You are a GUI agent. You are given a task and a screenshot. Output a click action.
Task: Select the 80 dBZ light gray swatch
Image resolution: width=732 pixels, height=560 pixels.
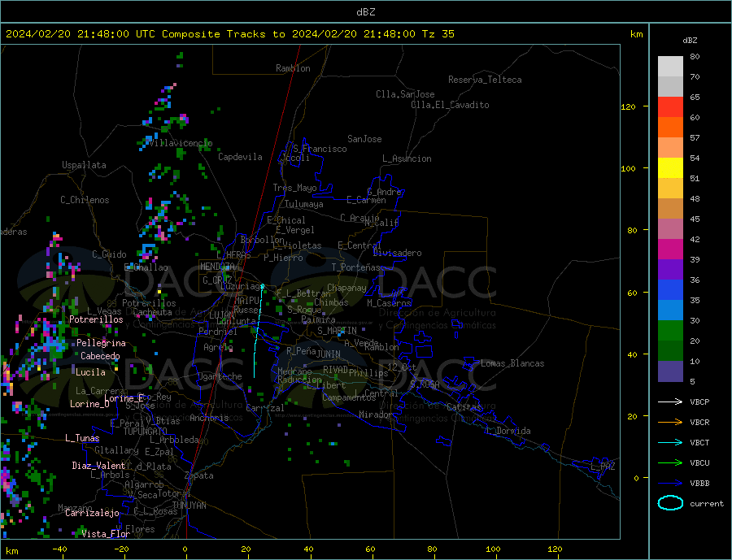click(670, 67)
